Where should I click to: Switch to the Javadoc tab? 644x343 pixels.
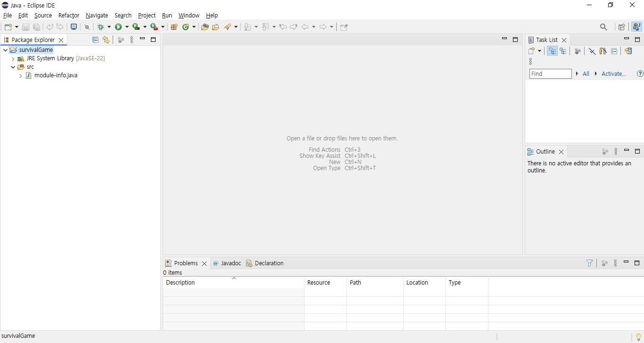point(227,263)
